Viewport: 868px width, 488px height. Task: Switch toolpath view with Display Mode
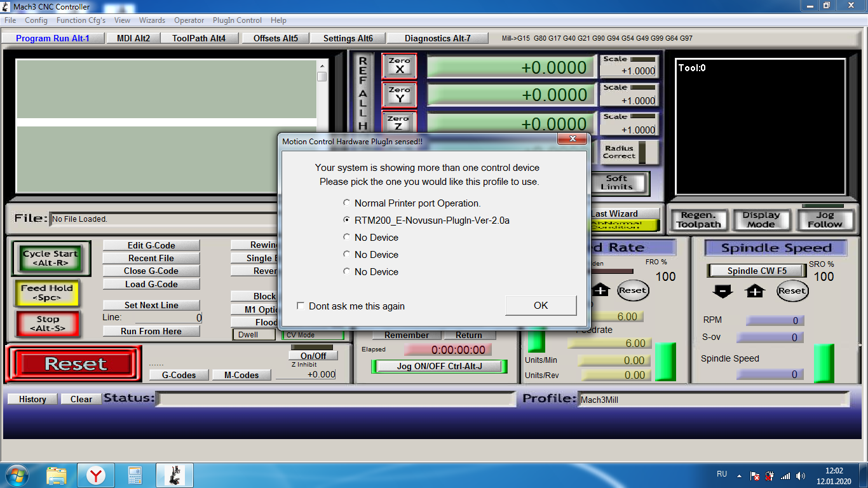[761, 220]
